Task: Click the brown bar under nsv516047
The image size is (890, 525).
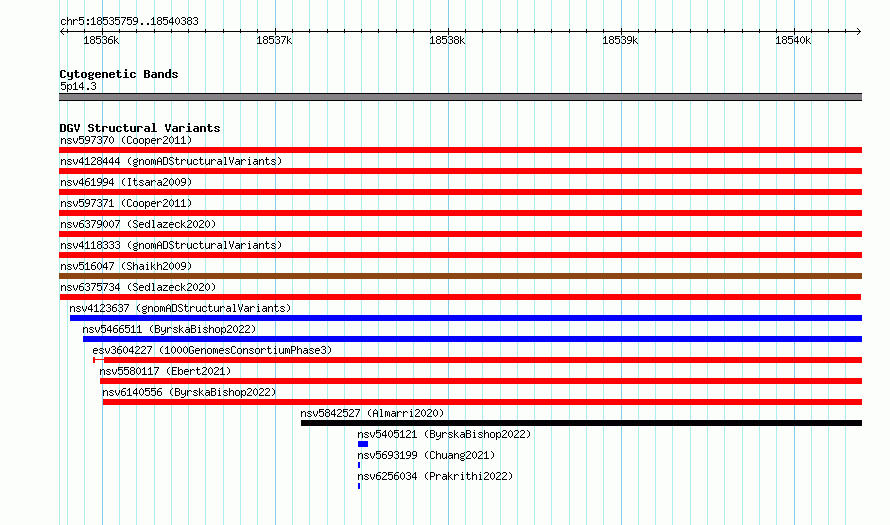Action: 460,276
